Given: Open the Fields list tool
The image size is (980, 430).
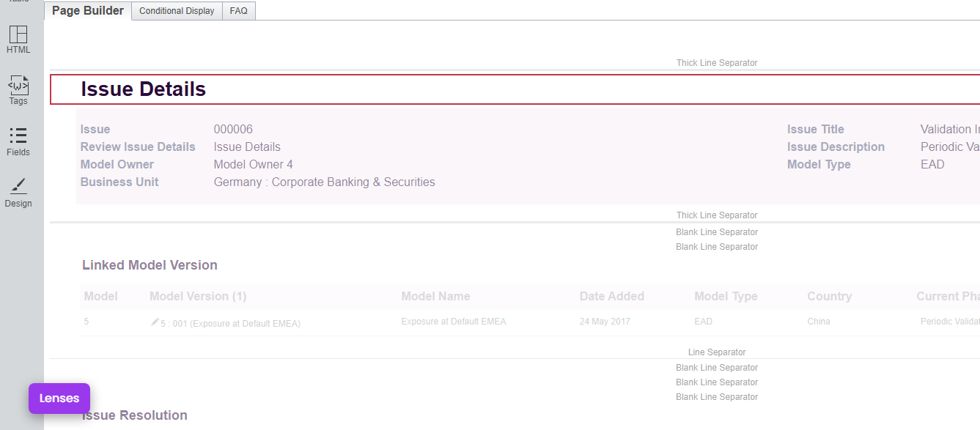Looking at the screenshot, I should click(x=18, y=141).
